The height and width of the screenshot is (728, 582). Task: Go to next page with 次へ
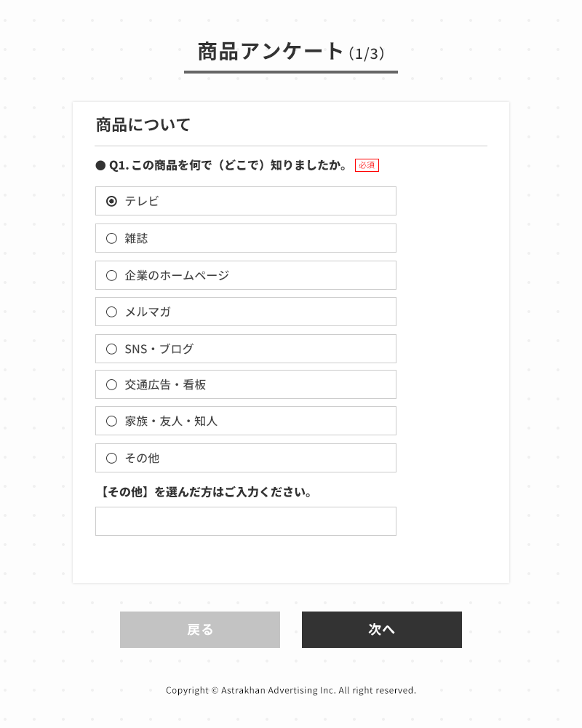click(381, 630)
